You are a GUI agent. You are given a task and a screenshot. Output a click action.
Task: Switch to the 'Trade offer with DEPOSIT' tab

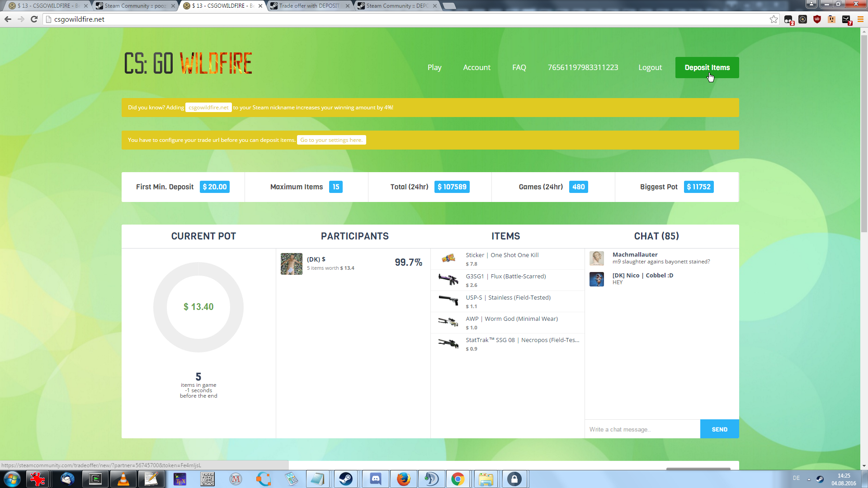(309, 6)
